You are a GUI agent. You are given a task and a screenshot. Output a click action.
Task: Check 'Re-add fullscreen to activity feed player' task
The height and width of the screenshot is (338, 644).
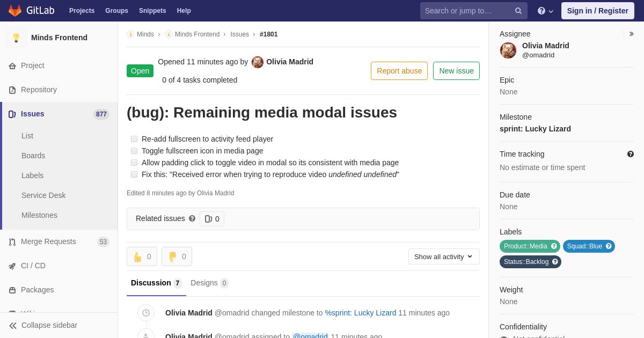click(x=134, y=139)
